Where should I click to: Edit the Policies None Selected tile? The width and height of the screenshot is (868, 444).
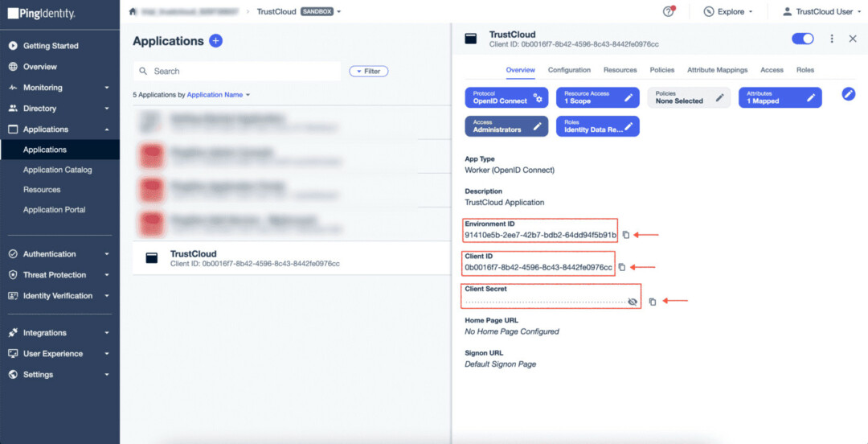(690, 97)
